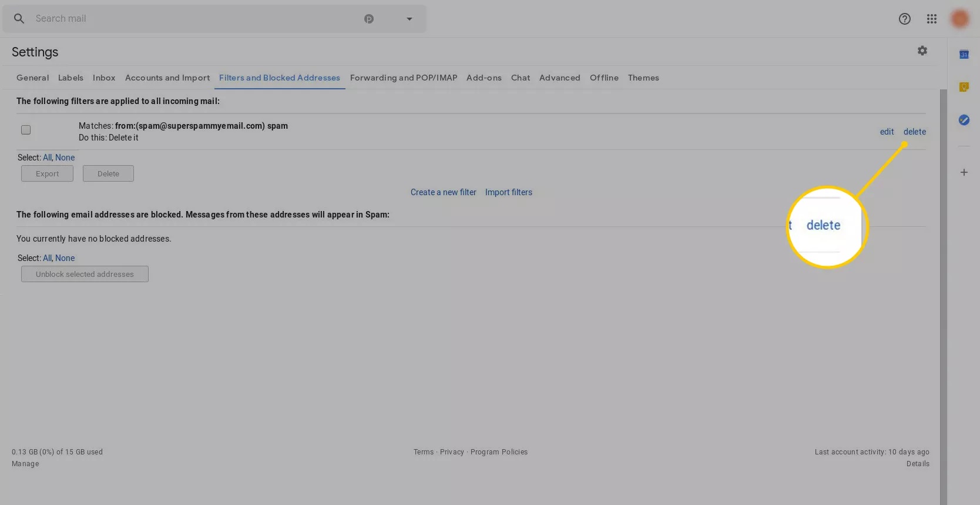
Task: Check the spam filter checkbox
Action: point(26,130)
